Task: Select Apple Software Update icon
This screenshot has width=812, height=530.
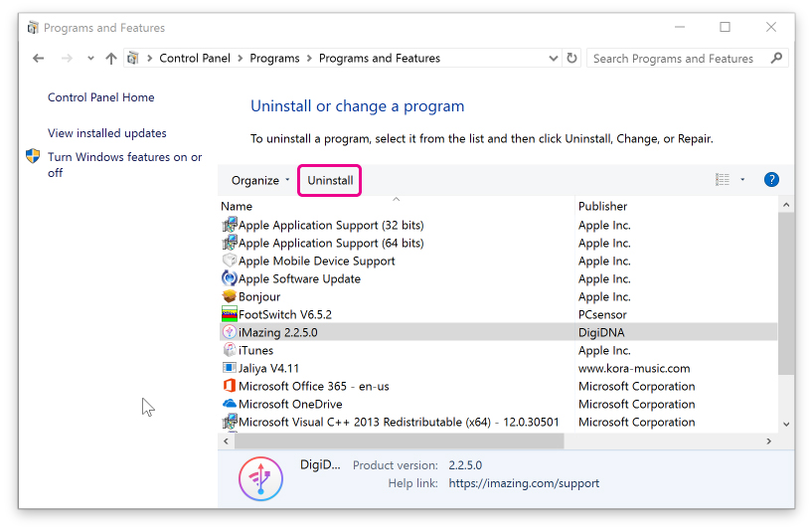Action: coord(230,278)
